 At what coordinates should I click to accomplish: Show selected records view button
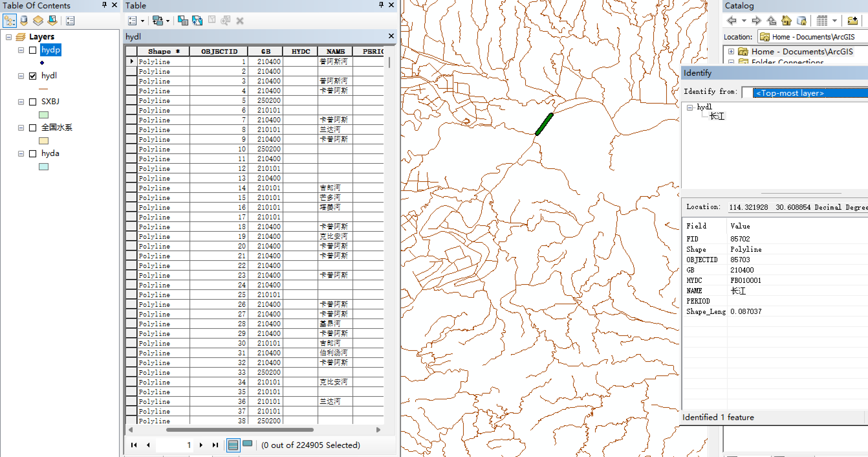click(x=247, y=444)
